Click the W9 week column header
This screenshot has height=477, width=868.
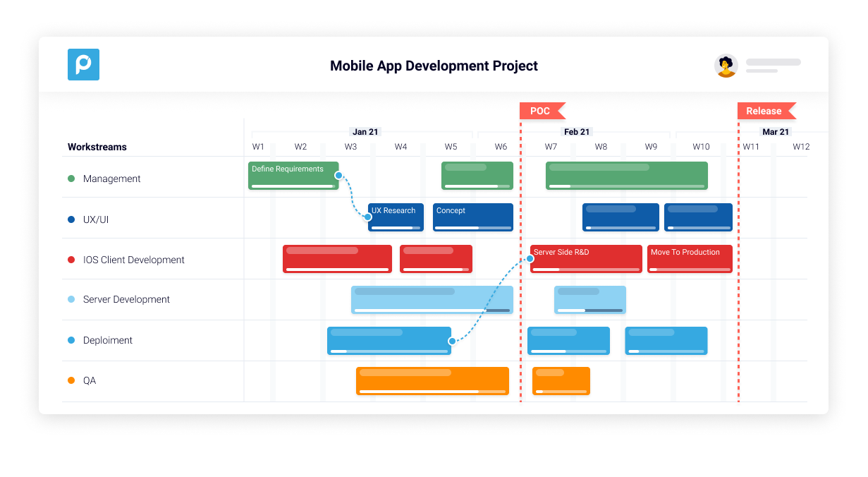pyautogui.click(x=651, y=147)
